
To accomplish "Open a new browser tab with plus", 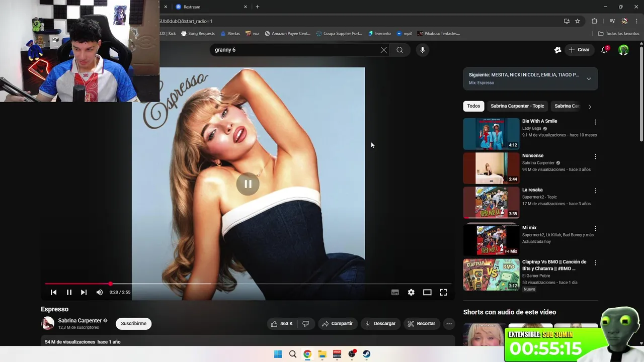I will [x=258, y=7].
